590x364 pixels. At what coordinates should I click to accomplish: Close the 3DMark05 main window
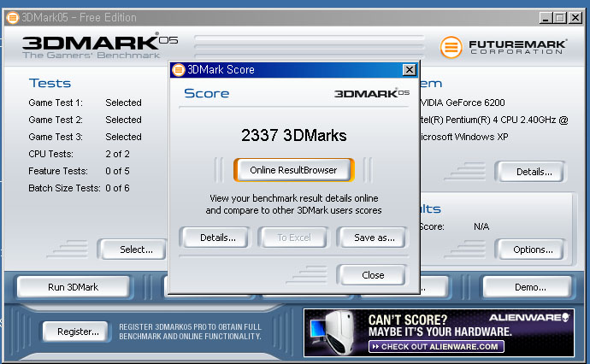[x=575, y=18]
